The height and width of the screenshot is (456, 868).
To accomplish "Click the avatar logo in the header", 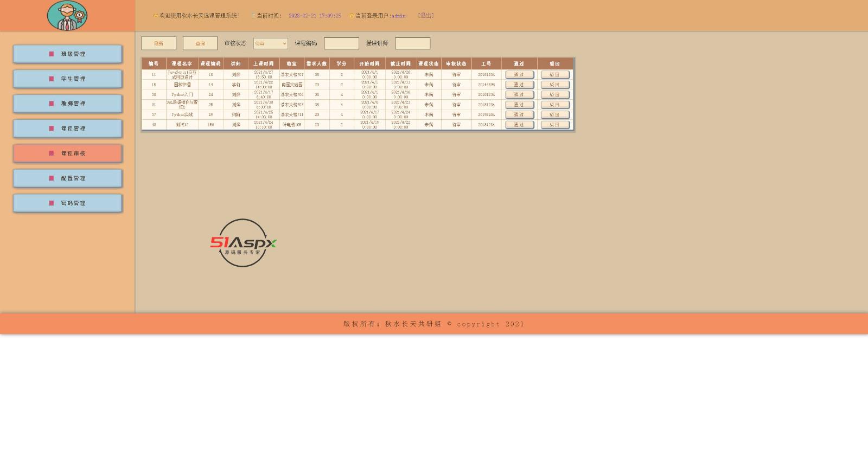I will click(67, 15).
